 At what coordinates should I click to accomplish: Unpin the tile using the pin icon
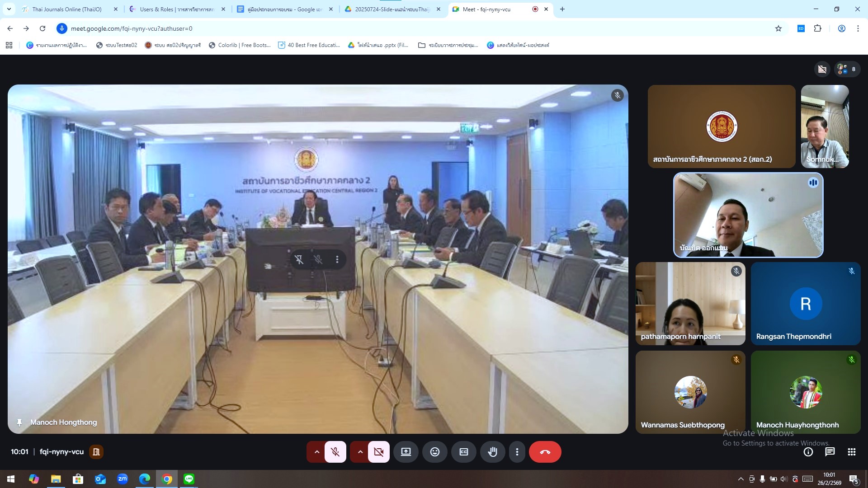point(299,259)
